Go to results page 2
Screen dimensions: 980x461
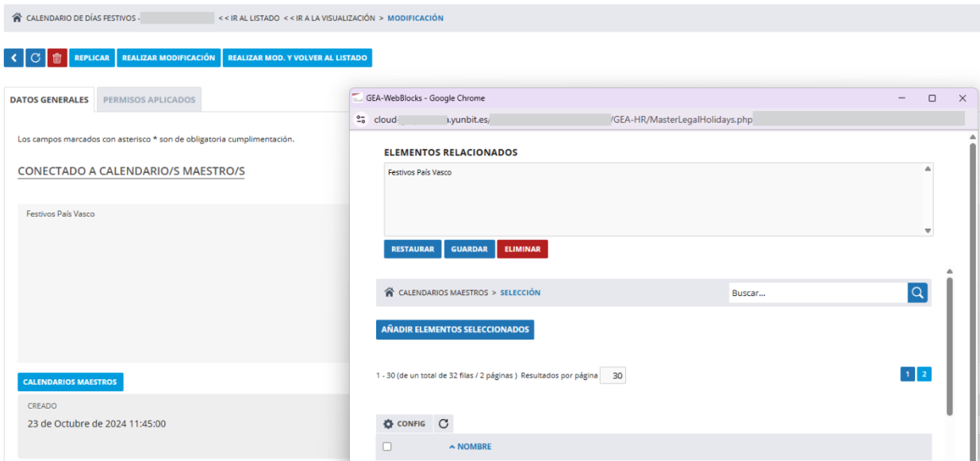[924, 375]
